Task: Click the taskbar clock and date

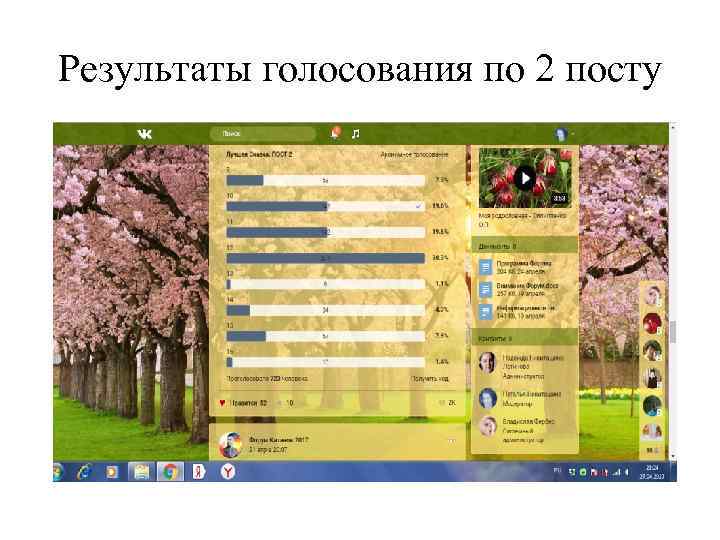Action: point(652,472)
